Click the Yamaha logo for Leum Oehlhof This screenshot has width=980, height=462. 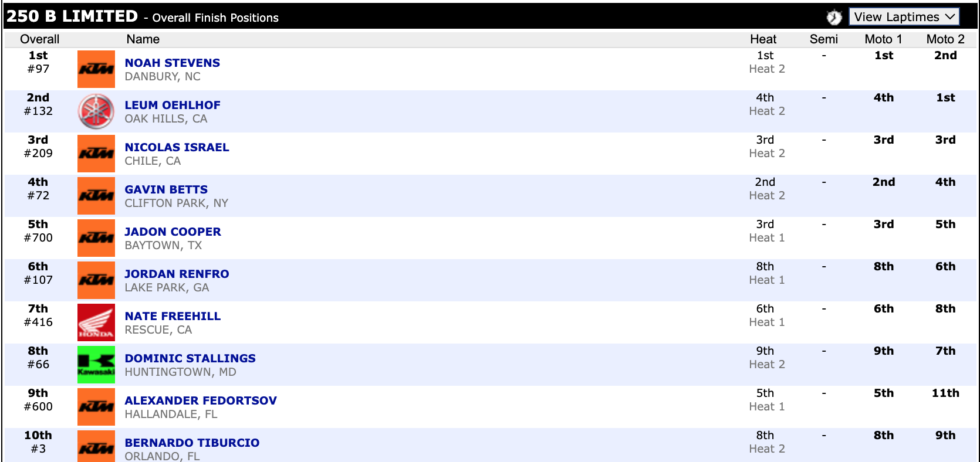point(96,111)
